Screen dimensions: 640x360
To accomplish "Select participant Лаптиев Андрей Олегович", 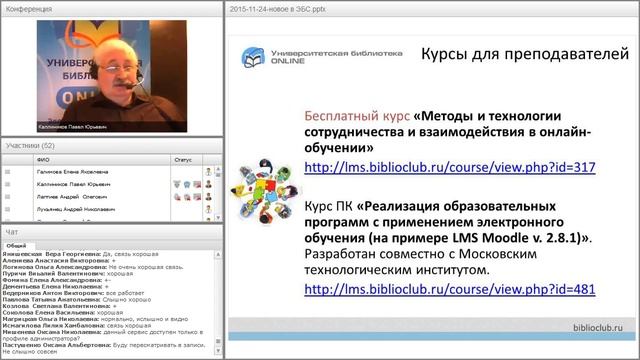I will (72, 197).
